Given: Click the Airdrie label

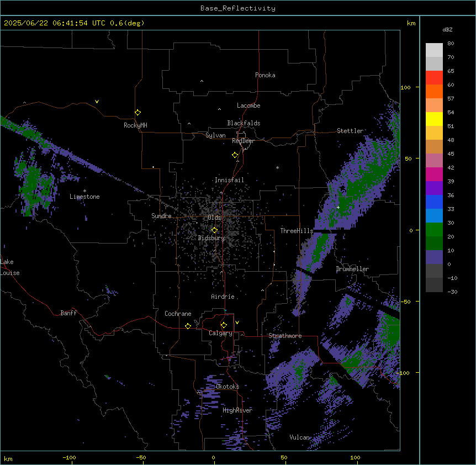Looking at the screenshot, I should coord(223,297).
